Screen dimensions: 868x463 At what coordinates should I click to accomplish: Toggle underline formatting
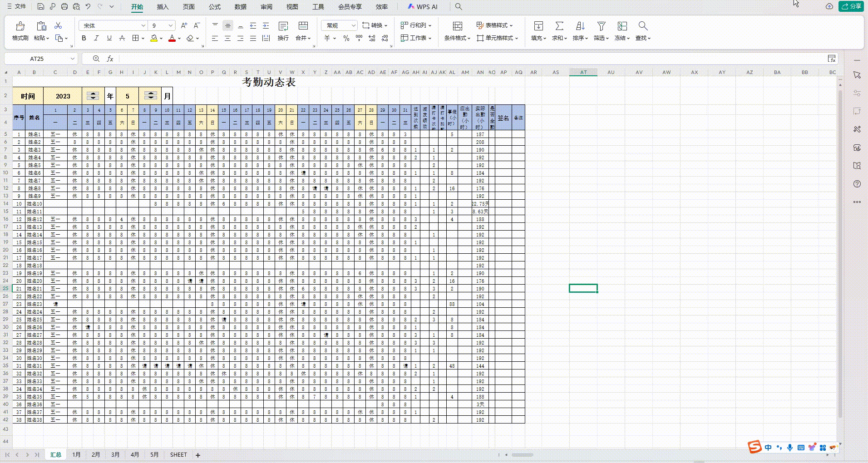tap(108, 38)
